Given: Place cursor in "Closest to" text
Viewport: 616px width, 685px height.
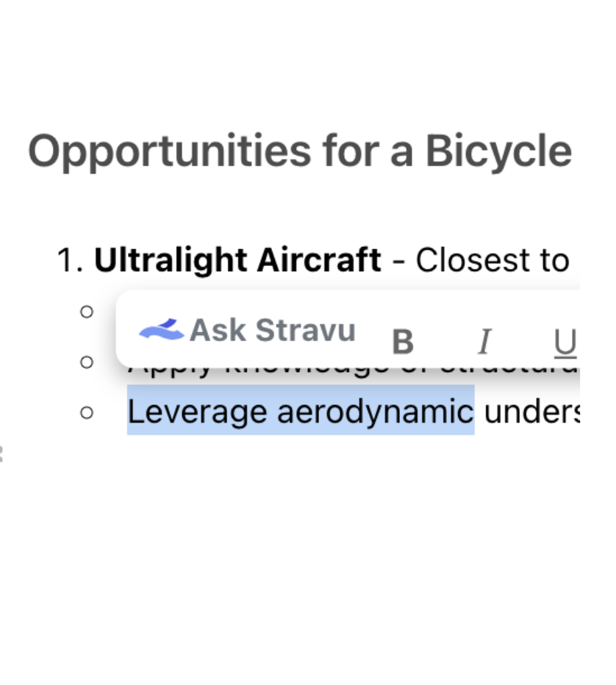Looking at the screenshot, I should tap(493, 260).
